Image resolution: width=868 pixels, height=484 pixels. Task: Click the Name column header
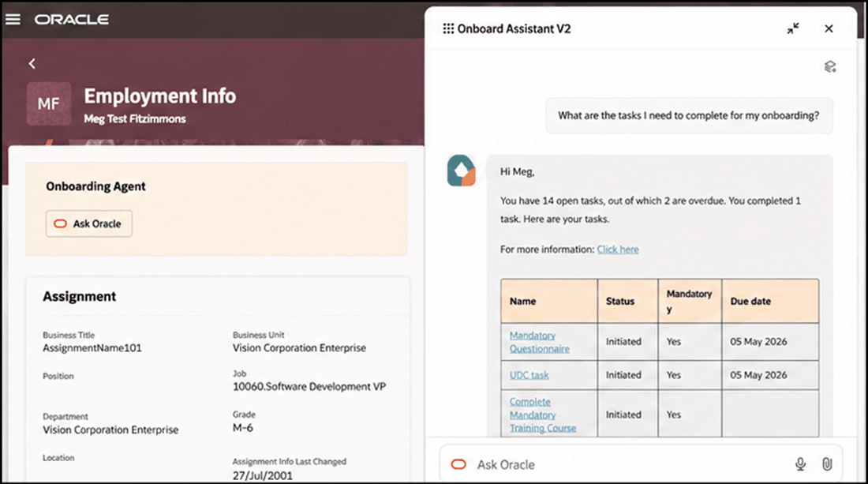pos(549,302)
